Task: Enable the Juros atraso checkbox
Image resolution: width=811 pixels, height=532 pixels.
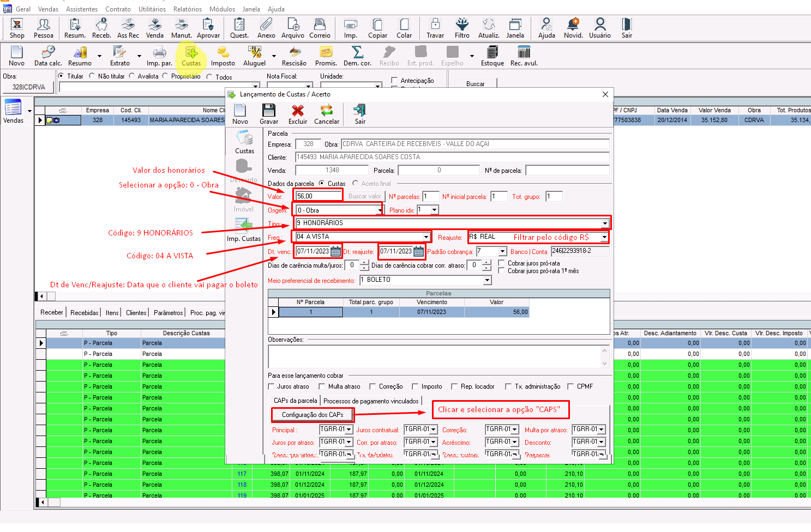Action: pyautogui.click(x=272, y=386)
